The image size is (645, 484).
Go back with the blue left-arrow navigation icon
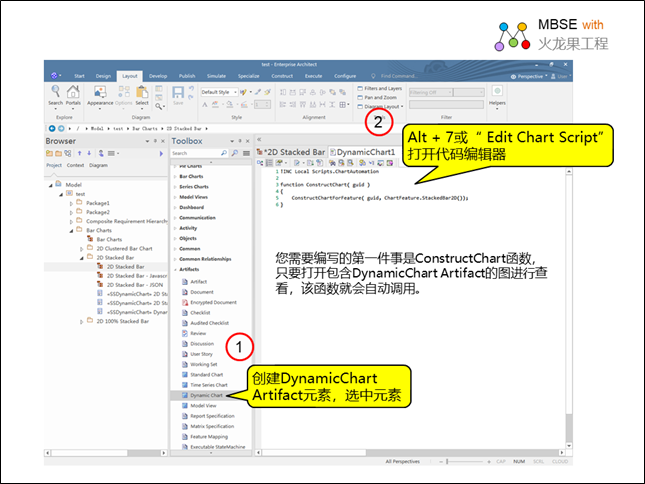[52, 128]
